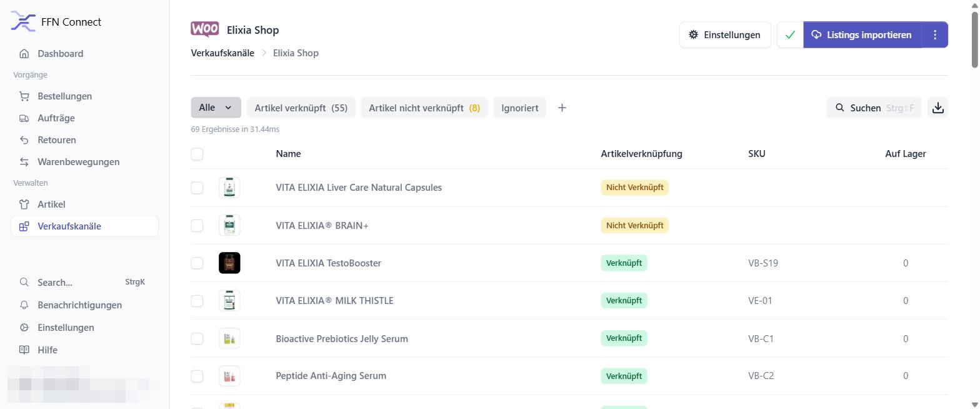Click the sidebar Search magnifier icon
This screenshot has width=980, height=409.
24,282
